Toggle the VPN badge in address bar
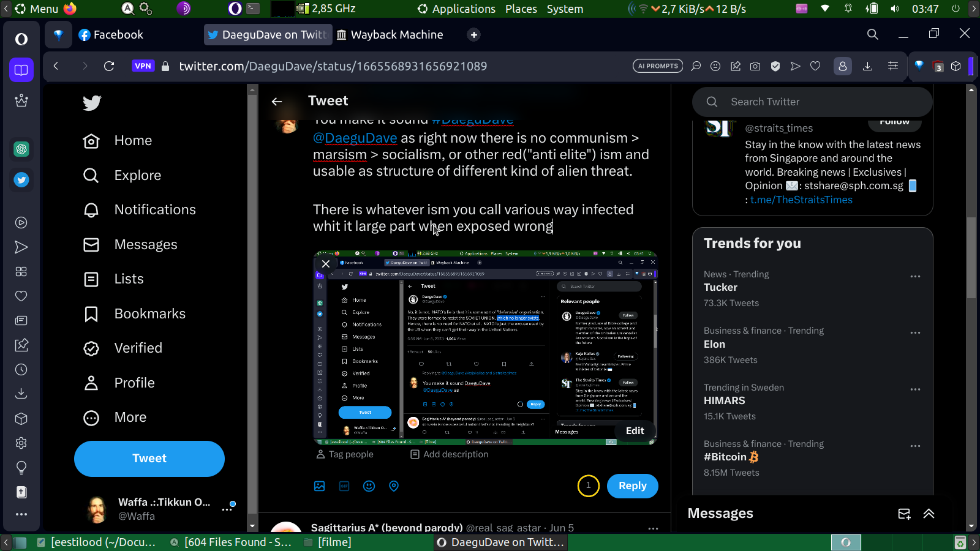The width and height of the screenshot is (980, 551). click(143, 66)
